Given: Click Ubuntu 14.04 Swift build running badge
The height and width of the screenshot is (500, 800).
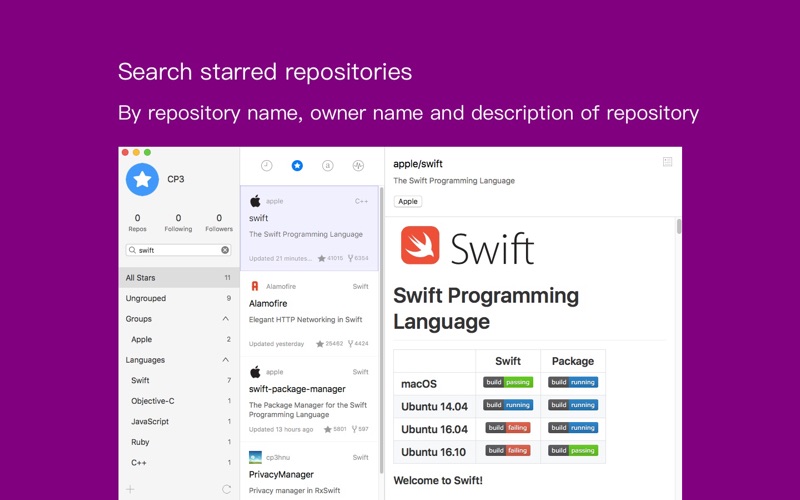Looking at the screenshot, I should [x=508, y=405].
